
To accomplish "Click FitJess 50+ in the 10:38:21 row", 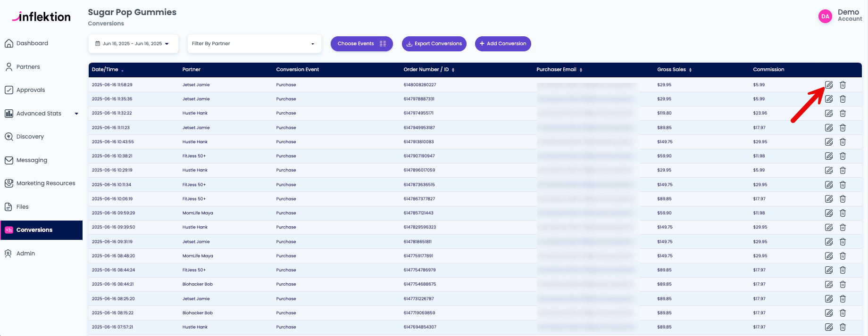I will click(194, 156).
